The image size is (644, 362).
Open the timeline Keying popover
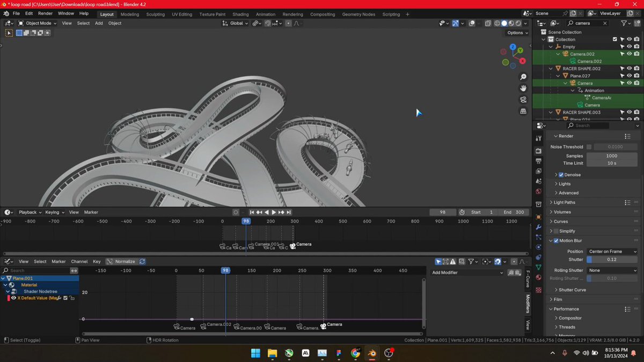point(54,212)
